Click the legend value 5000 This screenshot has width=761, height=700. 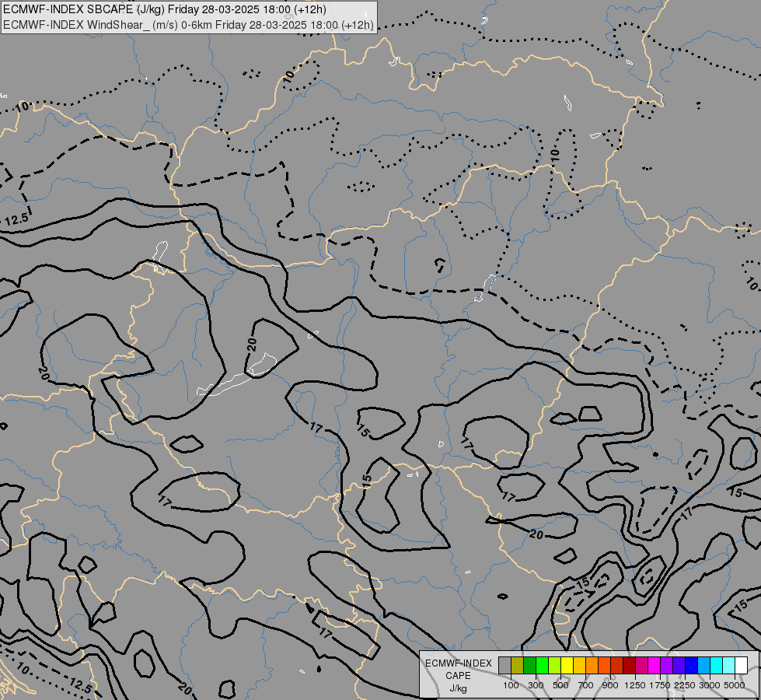click(735, 685)
